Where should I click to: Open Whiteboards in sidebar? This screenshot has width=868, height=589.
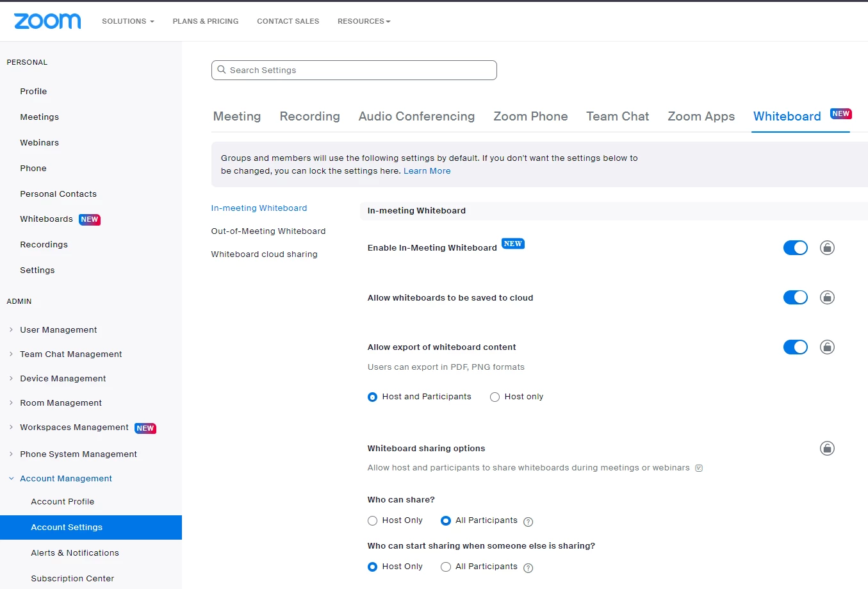[x=47, y=219]
